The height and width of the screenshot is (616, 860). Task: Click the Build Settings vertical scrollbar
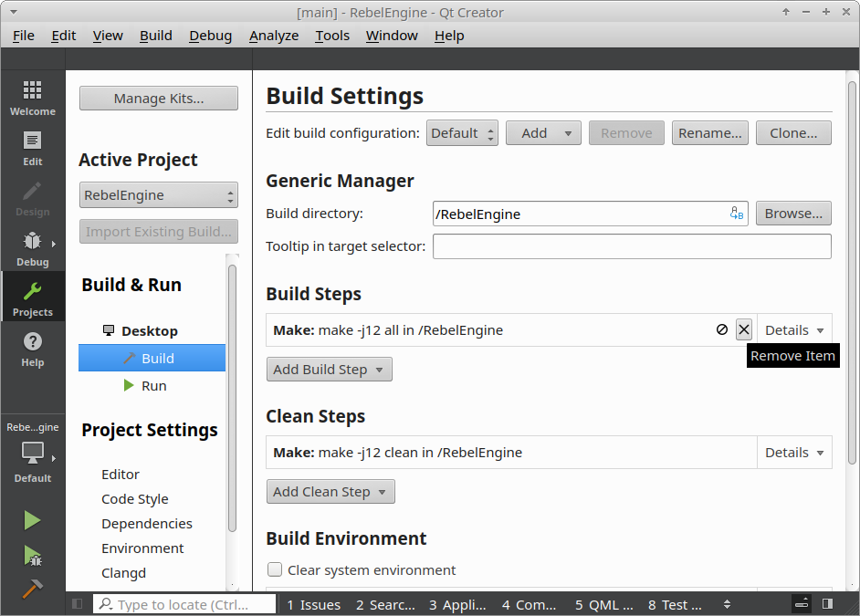(852, 273)
